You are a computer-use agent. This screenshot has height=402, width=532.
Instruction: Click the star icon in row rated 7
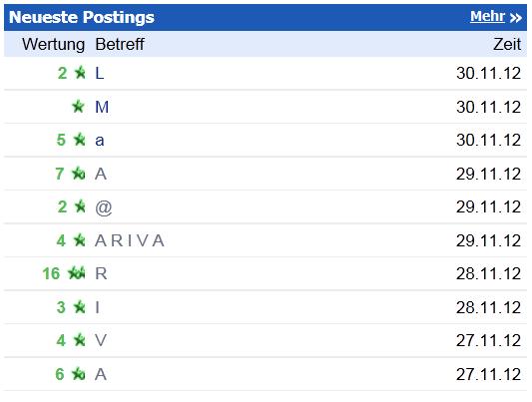pos(79,174)
